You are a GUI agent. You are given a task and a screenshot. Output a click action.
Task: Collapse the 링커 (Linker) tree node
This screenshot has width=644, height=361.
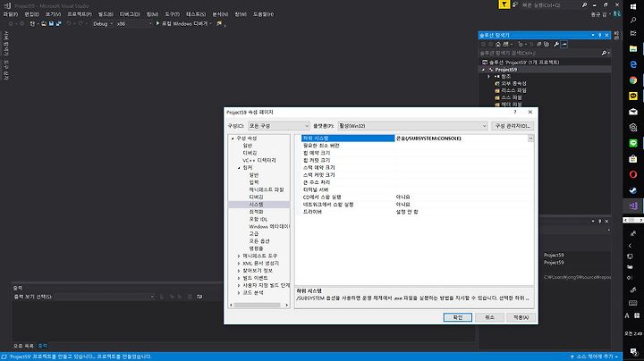point(239,168)
